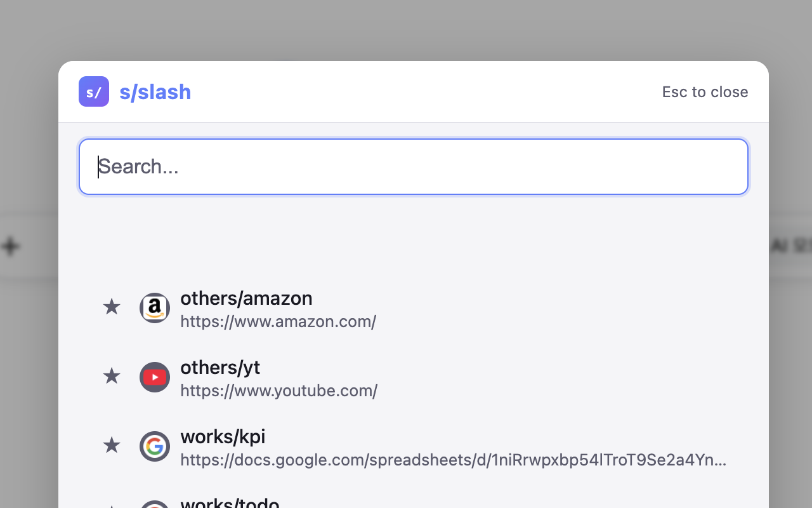The width and height of the screenshot is (812, 508).
Task: Click the favicon of the works/todo entry
Action: tap(155, 505)
